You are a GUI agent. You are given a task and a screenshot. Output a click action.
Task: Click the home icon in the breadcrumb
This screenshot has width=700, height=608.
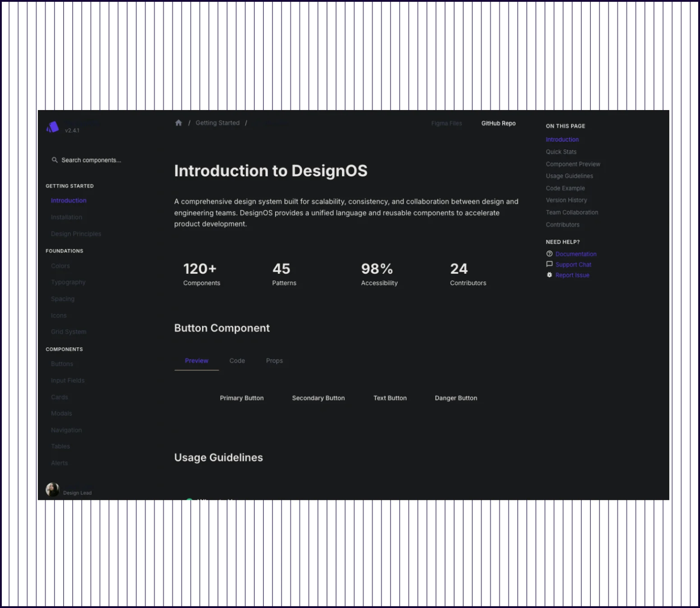click(x=178, y=122)
